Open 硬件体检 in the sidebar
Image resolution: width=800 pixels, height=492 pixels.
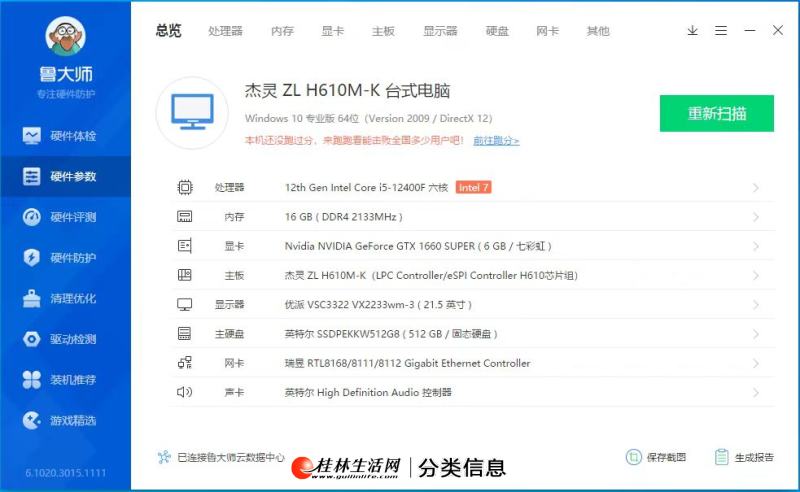click(x=65, y=136)
